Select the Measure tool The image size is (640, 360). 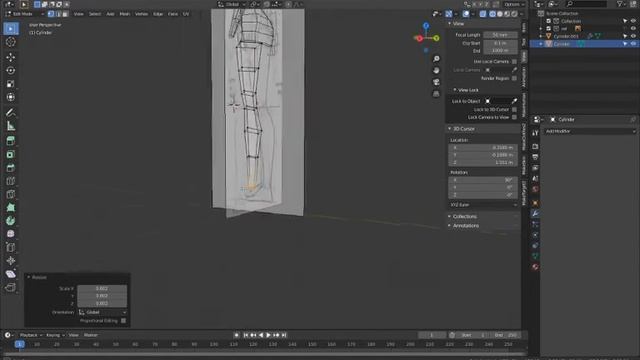coord(11,126)
